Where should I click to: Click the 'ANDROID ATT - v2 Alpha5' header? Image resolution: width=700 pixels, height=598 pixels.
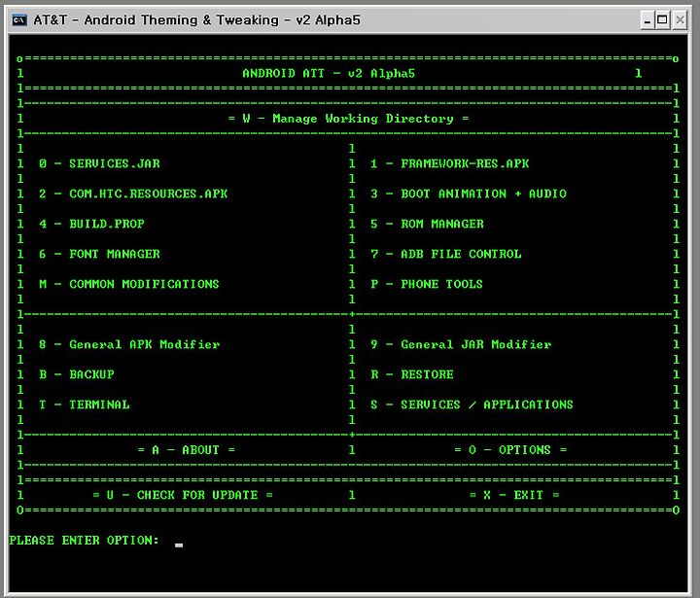coord(329,73)
